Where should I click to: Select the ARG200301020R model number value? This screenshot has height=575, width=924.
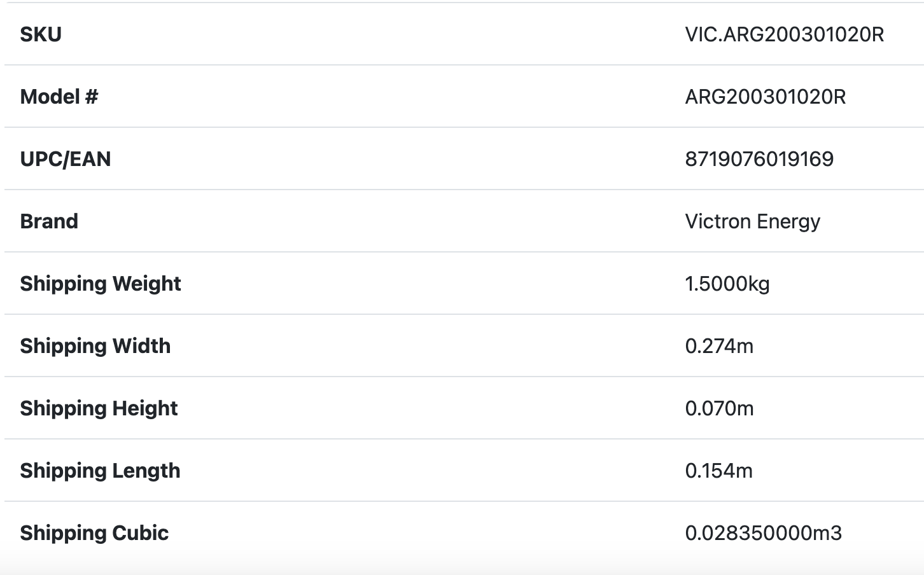tap(765, 97)
